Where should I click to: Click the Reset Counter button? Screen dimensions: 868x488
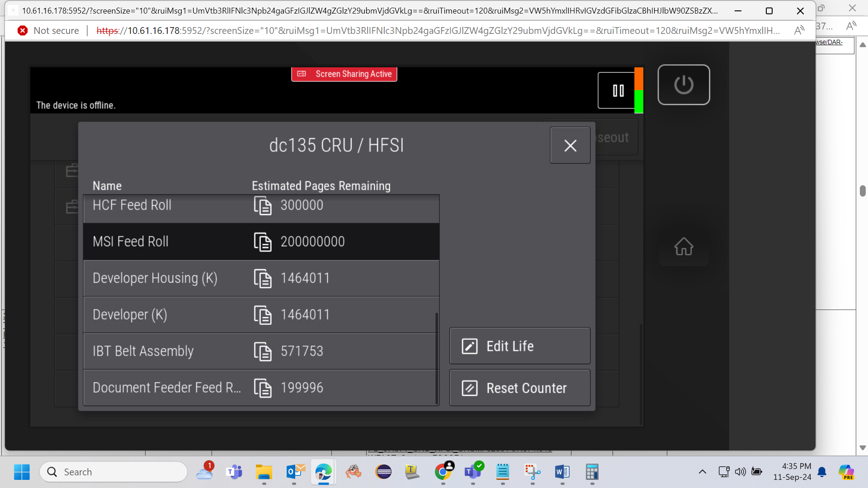pyautogui.click(x=520, y=388)
